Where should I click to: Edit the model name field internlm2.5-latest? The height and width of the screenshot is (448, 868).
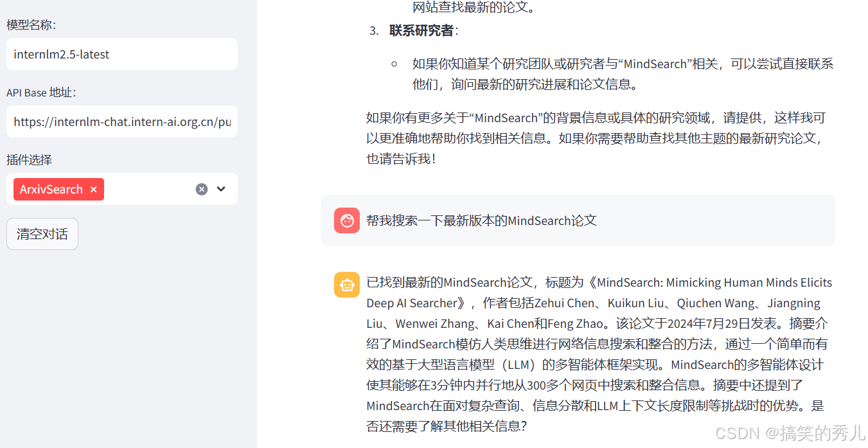pyautogui.click(x=122, y=54)
